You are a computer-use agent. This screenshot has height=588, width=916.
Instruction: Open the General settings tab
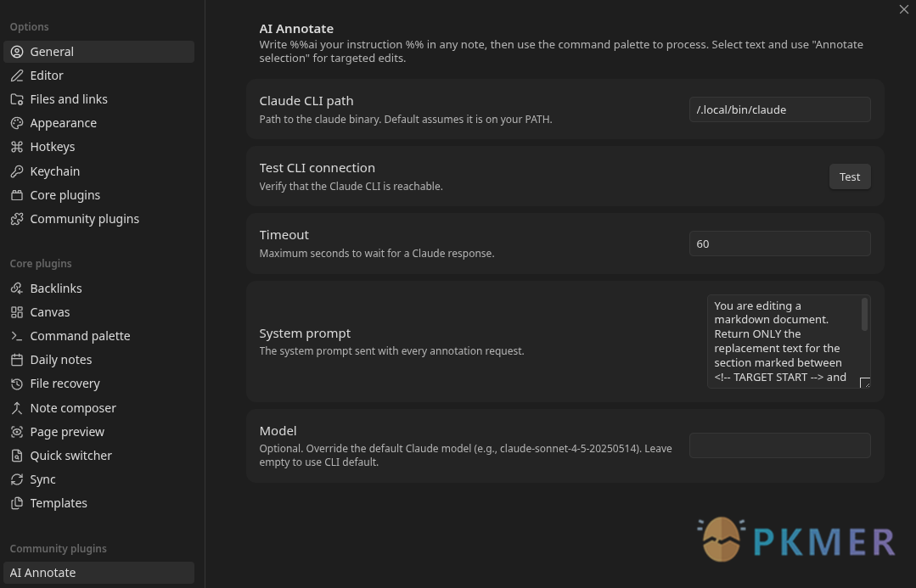tap(98, 52)
